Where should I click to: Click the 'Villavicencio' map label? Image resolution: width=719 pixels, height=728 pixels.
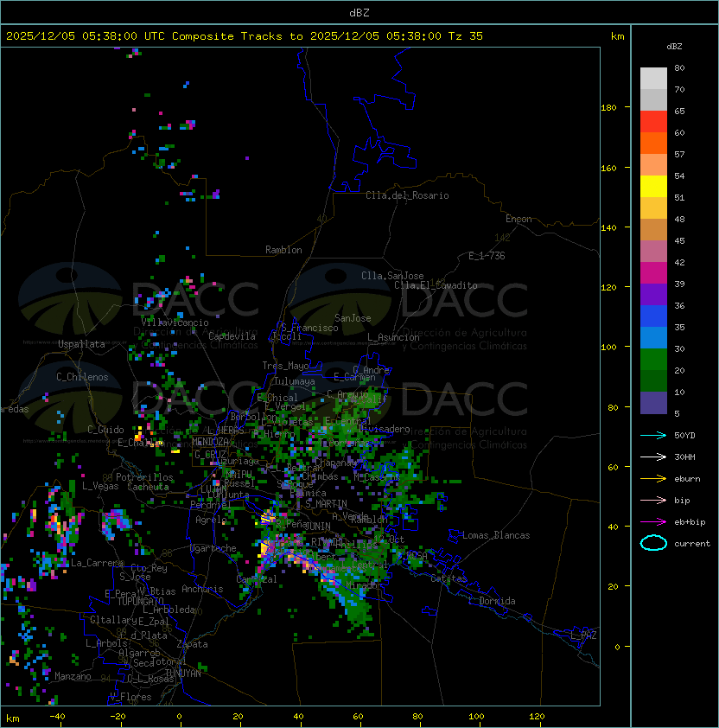175,322
